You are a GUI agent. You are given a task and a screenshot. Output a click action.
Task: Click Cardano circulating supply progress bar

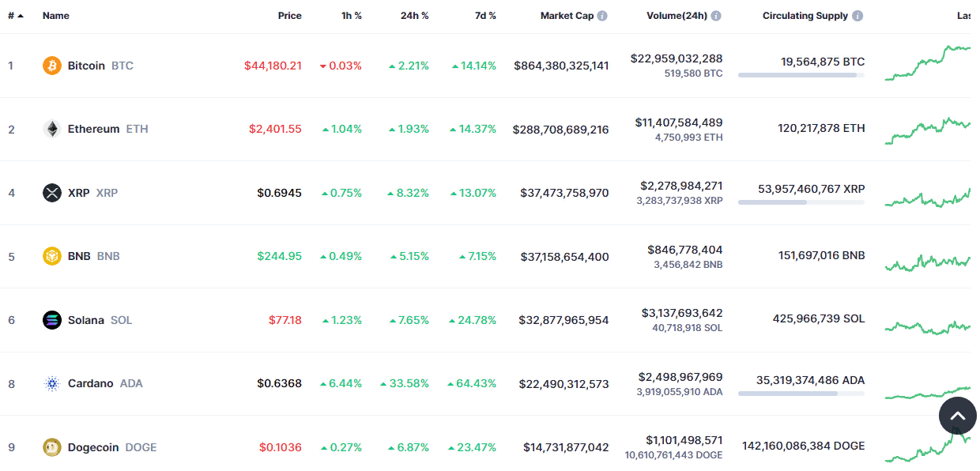[801, 394]
